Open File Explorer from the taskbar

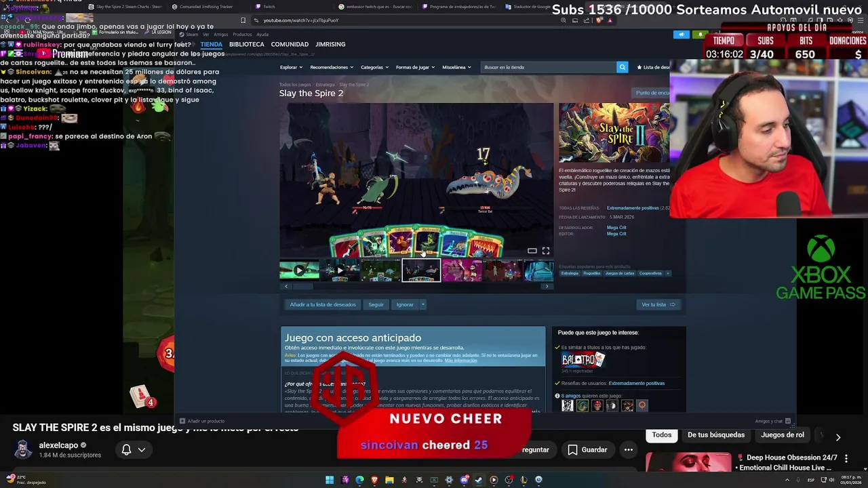(389, 480)
